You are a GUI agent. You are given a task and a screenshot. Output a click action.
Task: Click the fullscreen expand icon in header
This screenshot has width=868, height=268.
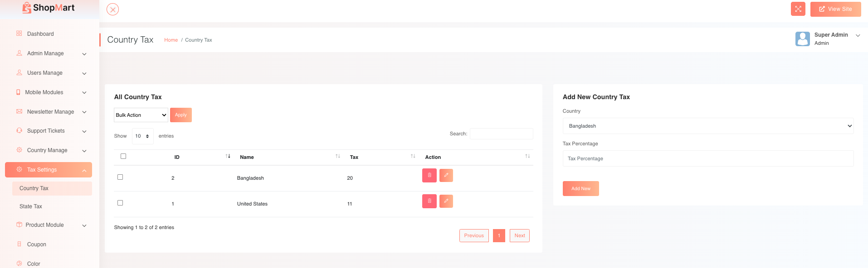798,9
